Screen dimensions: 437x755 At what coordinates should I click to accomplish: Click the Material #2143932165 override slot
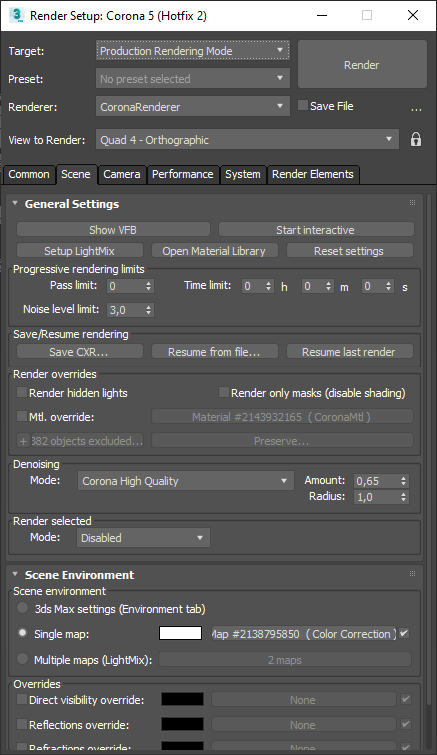click(282, 417)
